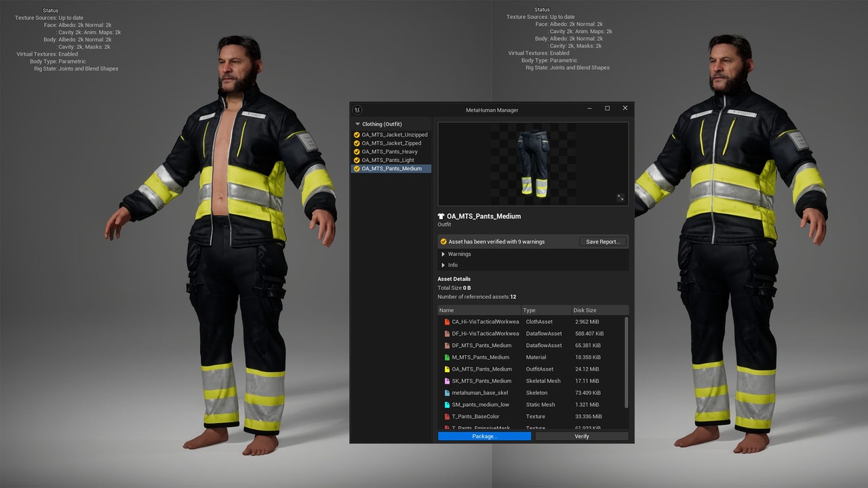The image size is (868, 488).
Task: Sort assets by the Name column header
Action: coord(479,310)
